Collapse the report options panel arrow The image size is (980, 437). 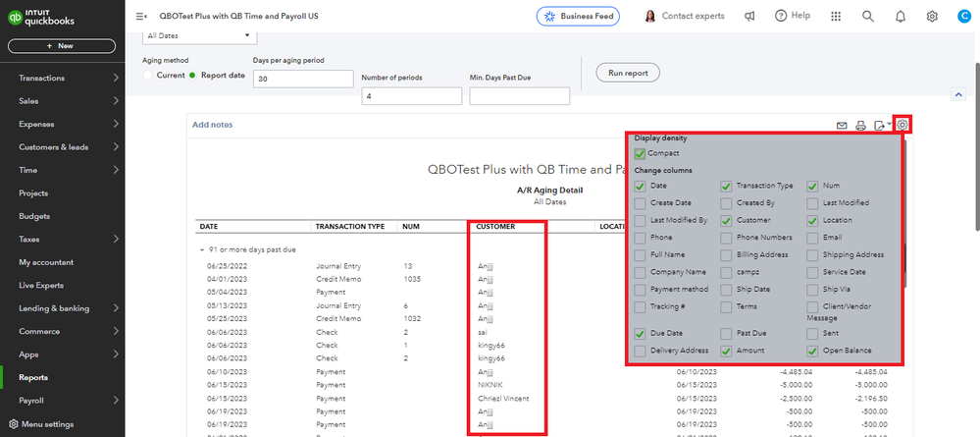pos(957,94)
